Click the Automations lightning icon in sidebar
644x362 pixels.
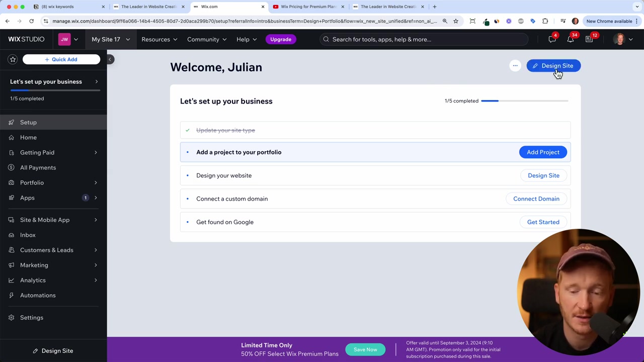11,295
